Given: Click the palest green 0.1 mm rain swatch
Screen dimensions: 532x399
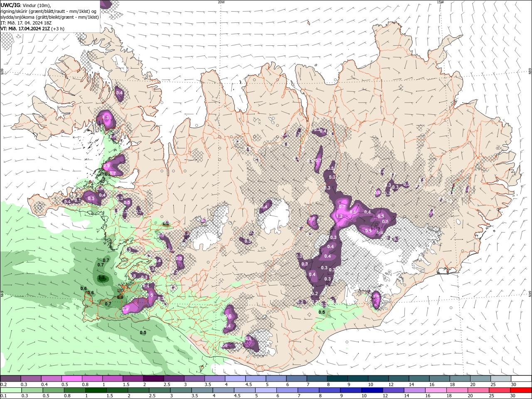Looking at the screenshot, I should 10,390.
